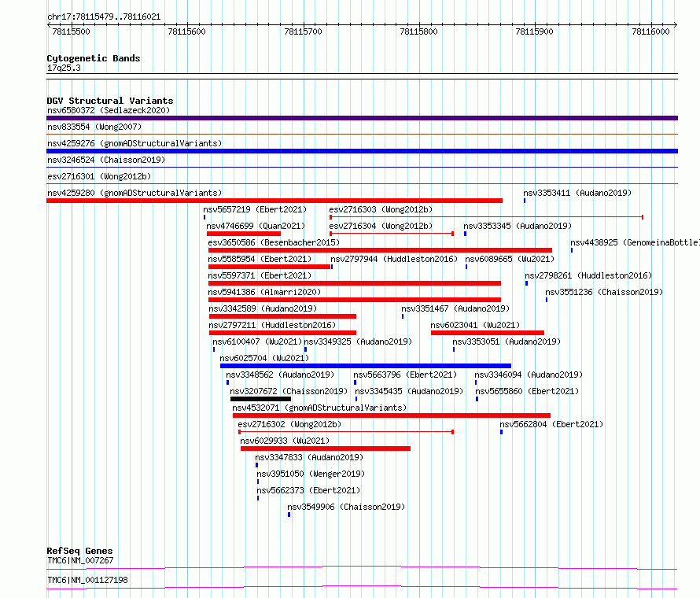Click nsv3353345 (Audano2019) label
Screen dimensions: 700x598
(518, 226)
